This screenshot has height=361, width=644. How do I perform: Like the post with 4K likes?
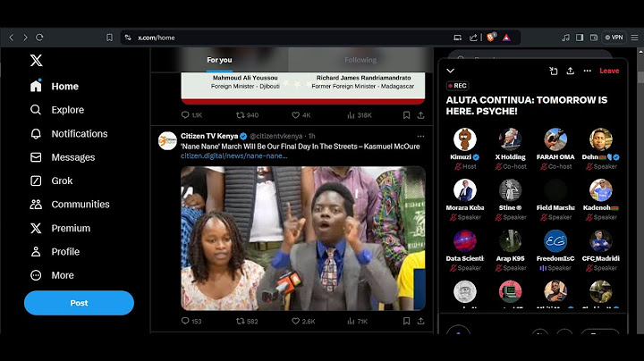pos(301,115)
